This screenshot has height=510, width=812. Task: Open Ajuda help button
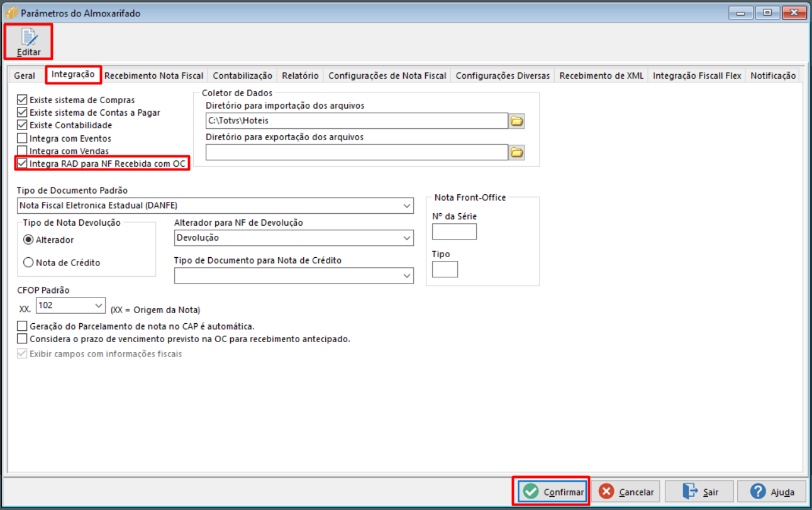pyautogui.click(x=772, y=492)
